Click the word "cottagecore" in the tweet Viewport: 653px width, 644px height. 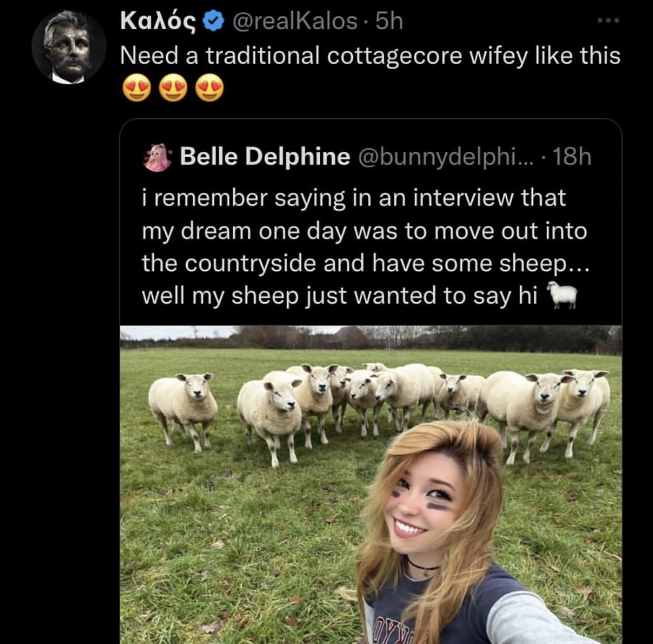394,55
